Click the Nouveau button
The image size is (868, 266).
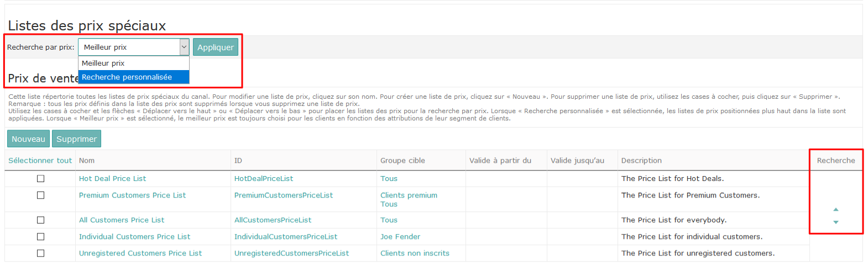coord(28,139)
